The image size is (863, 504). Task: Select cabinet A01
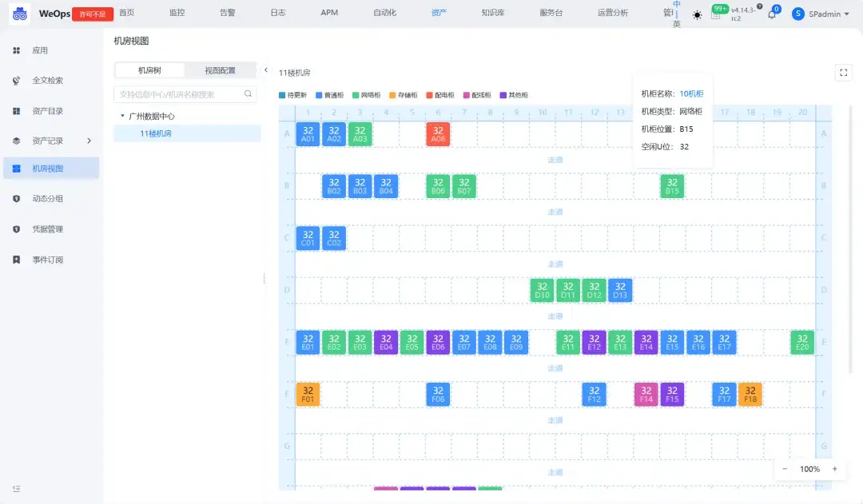pyautogui.click(x=308, y=133)
